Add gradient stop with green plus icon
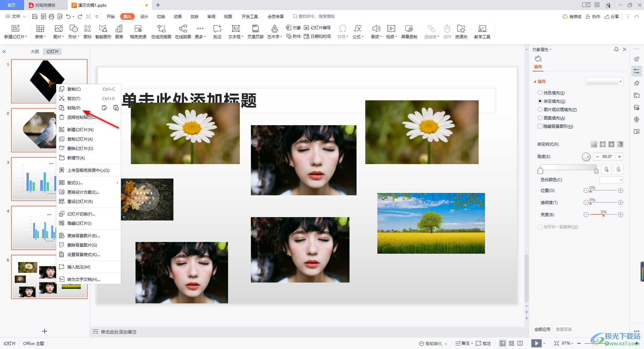This screenshot has width=644, height=349. click(x=606, y=169)
